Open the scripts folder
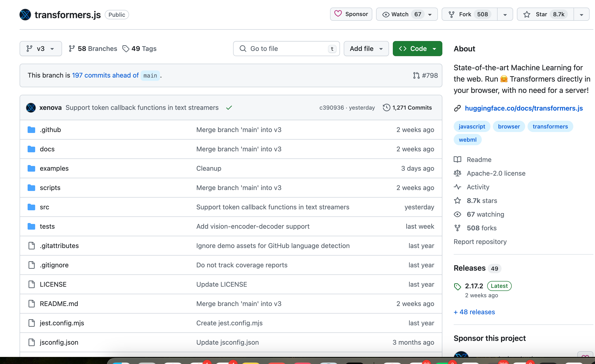Viewport: 595px width, 364px height. click(50, 188)
